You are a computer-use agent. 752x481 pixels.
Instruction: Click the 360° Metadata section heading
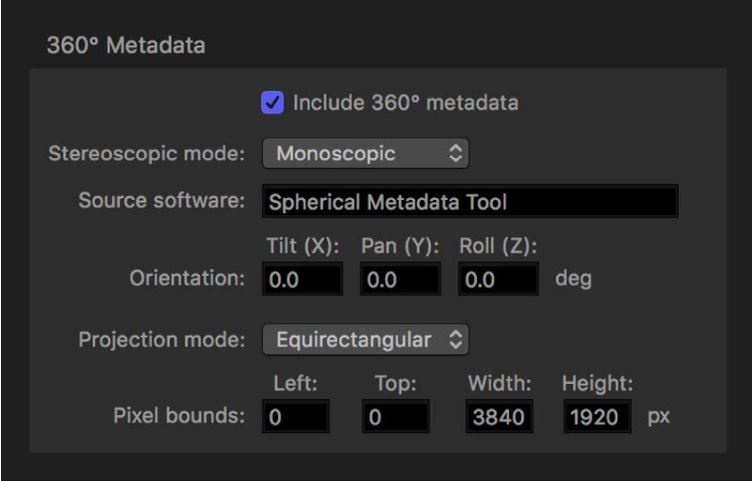[112, 44]
